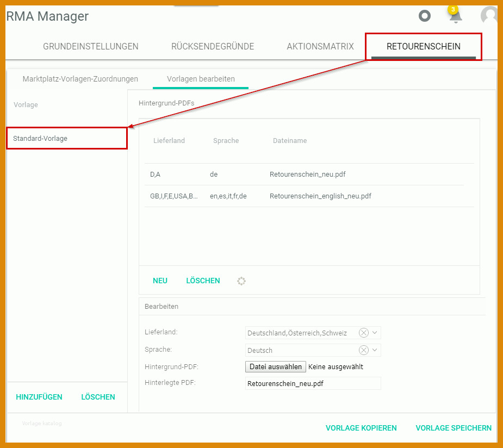Open the user profile avatar
The width and height of the screenshot is (503, 448).
coord(489,15)
